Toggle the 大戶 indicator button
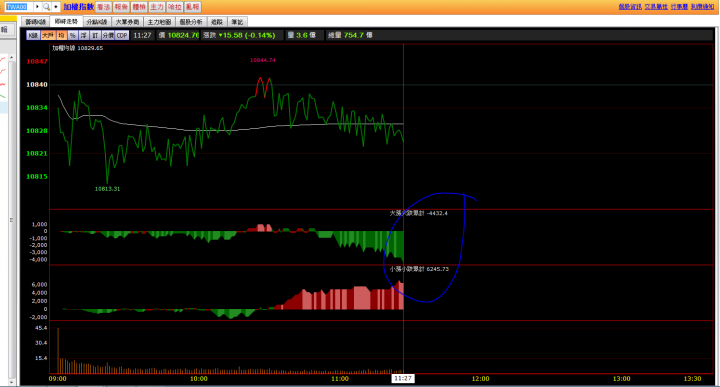 tap(48, 35)
